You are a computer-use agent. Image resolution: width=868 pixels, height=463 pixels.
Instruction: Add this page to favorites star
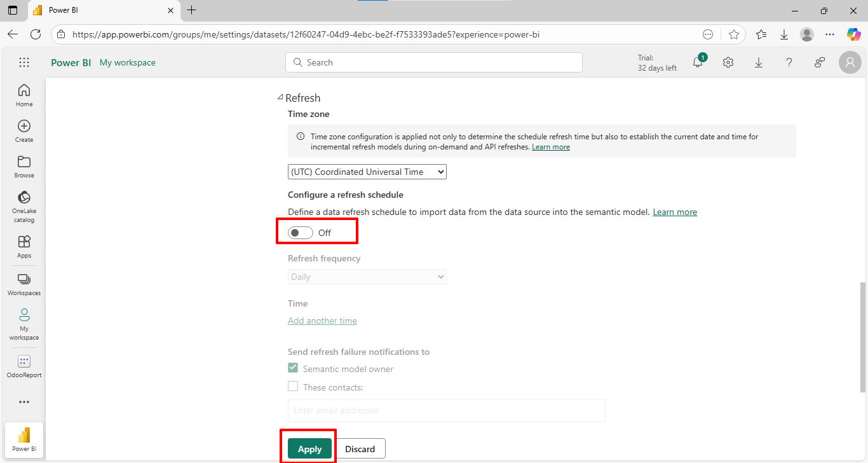pyautogui.click(x=734, y=34)
